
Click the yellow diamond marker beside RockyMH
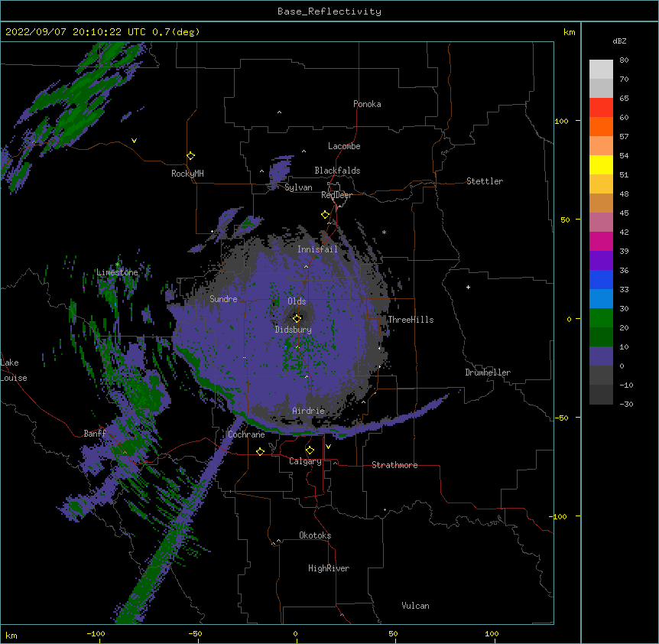tap(190, 156)
